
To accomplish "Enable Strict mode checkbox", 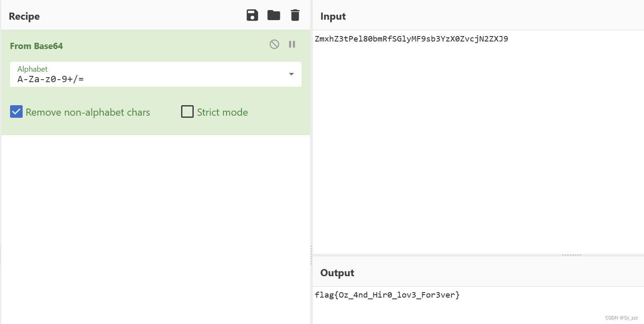I will click(187, 112).
